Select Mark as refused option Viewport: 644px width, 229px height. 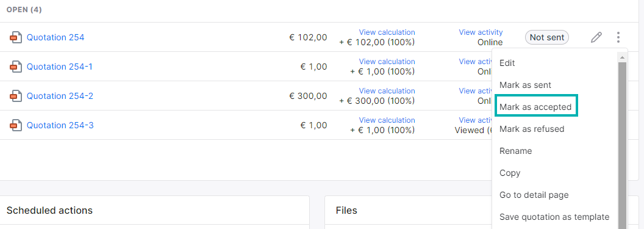tap(532, 129)
